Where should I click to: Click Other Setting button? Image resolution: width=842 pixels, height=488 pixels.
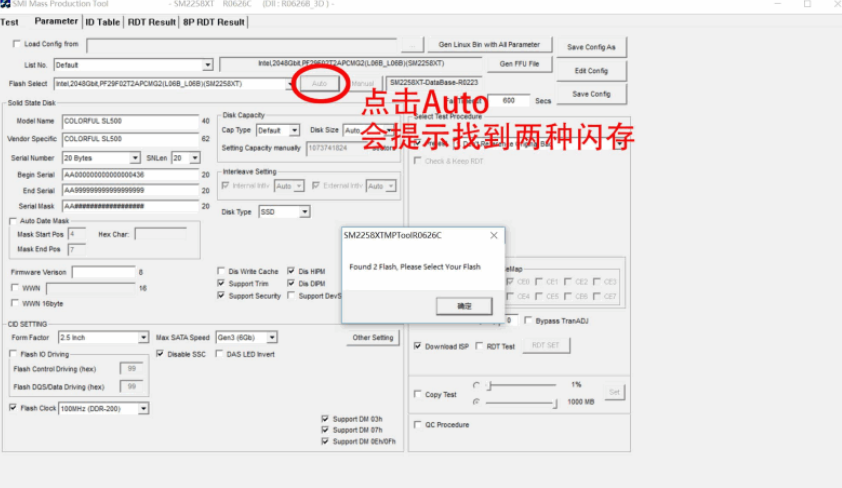[x=373, y=338]
